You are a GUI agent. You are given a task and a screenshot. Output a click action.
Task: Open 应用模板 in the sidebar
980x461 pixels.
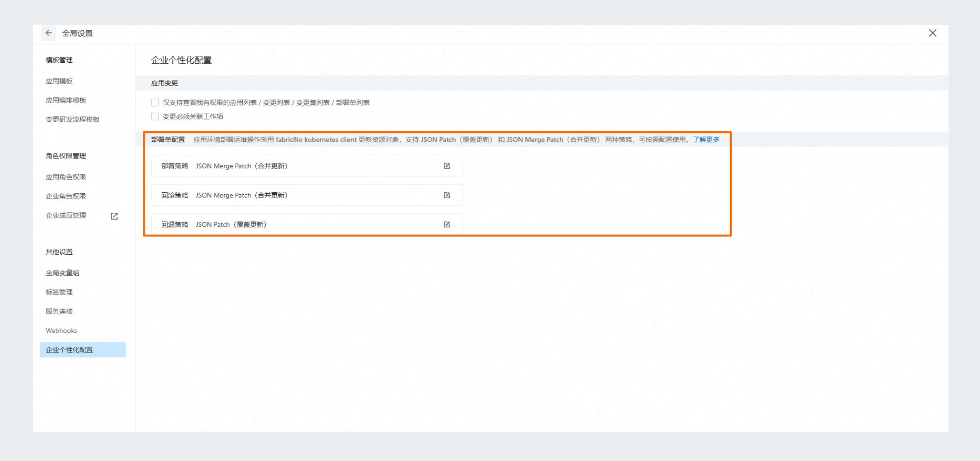59,81
